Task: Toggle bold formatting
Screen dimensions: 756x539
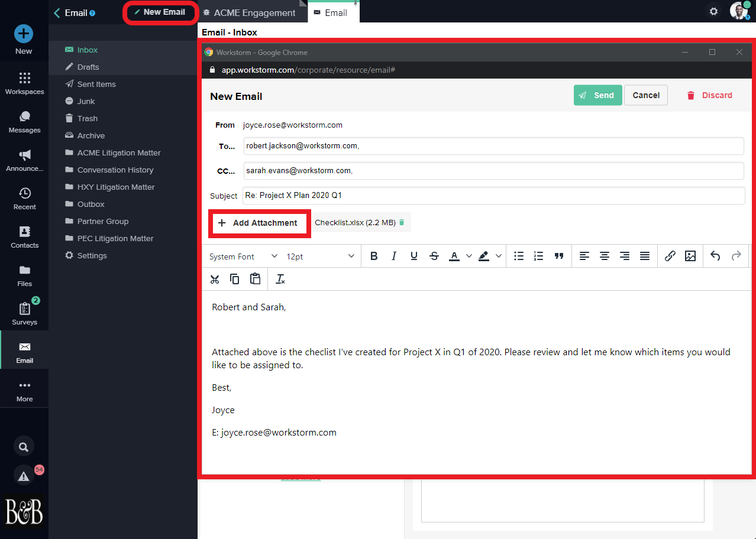Action: point(374,256)
